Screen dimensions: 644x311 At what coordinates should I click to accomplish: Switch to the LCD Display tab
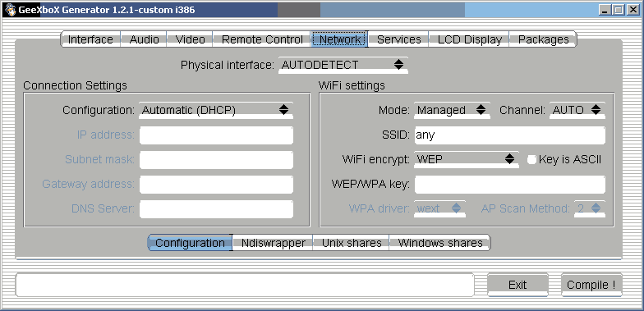470,39
